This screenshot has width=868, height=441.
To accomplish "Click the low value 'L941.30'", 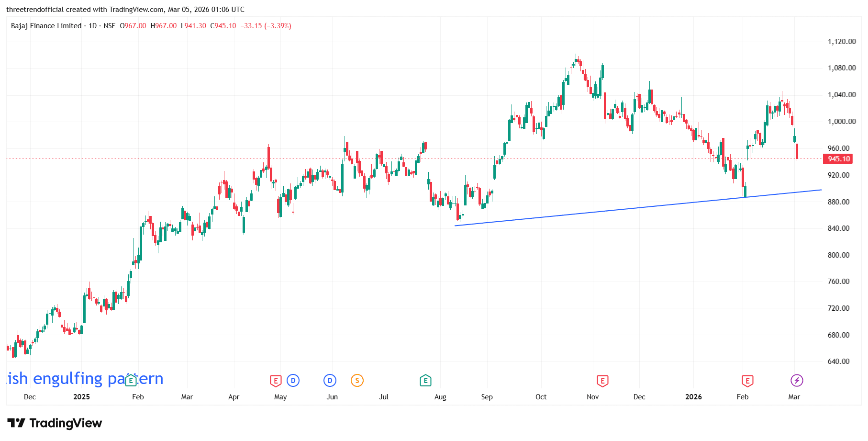I will click(x=193, y=26).
